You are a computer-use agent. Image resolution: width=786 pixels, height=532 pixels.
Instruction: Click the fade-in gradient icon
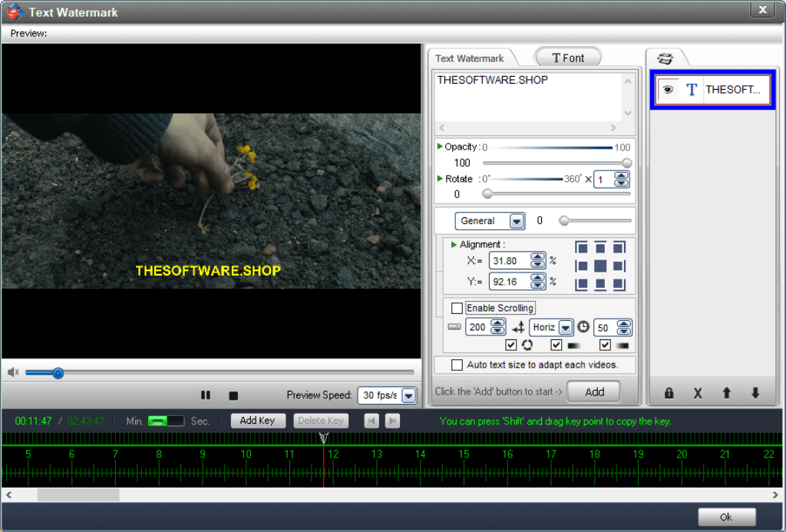point(573,345)
